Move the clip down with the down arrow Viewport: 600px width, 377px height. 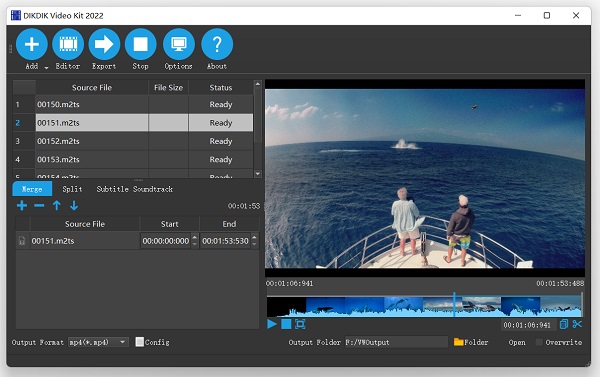pos(74,206)
